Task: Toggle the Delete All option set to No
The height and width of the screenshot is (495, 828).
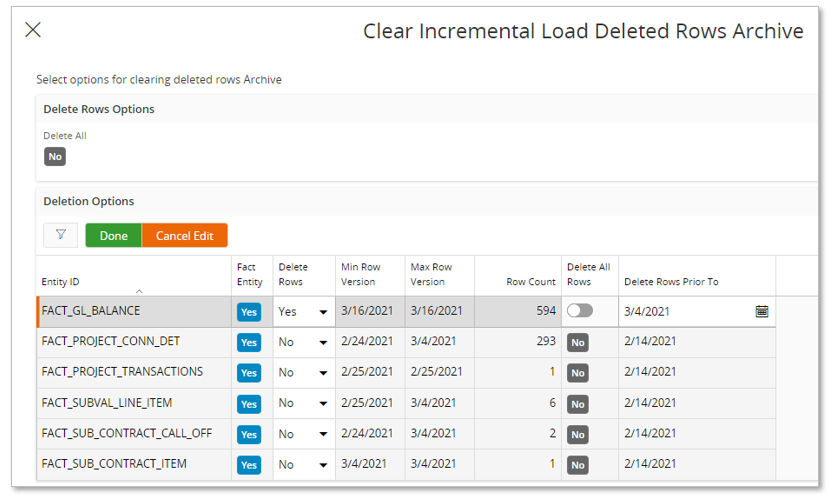Action: point(55,156)
